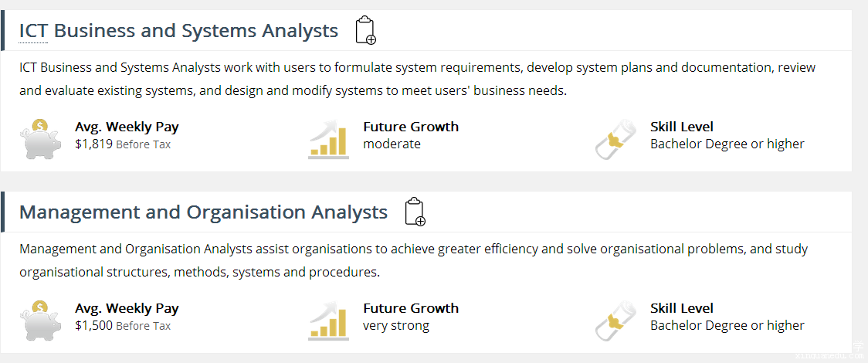
Task: Click diploma scroll icon in Management Analysts card
Action: [615, 321]
